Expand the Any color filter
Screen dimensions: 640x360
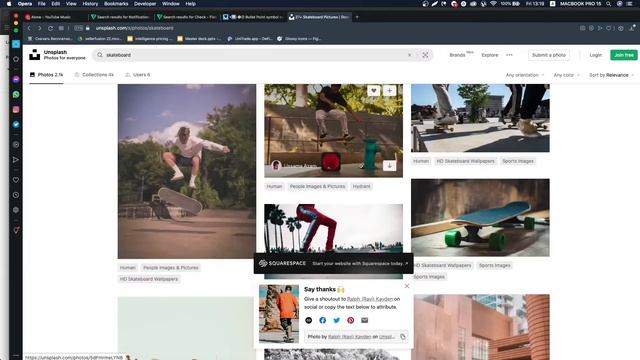[566, 75]
